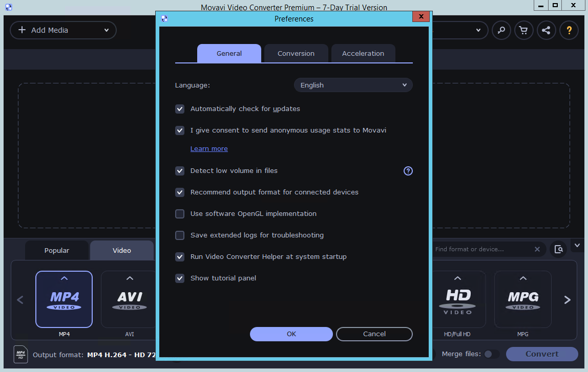Switch to the Acceleration preferences tab
This screenshot has width=588, height=372.
point(363,54)
